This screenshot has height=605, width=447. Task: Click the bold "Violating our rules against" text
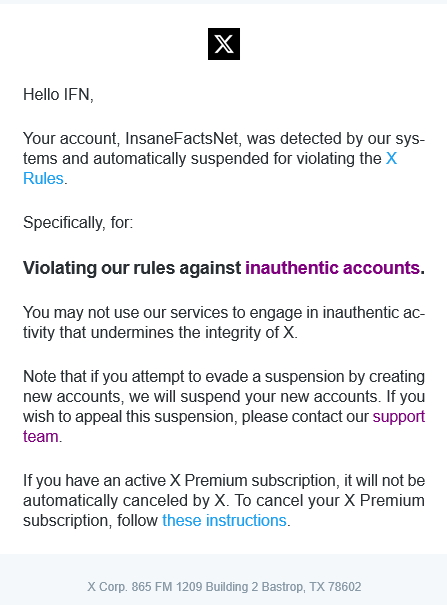[x=132, y=268]
